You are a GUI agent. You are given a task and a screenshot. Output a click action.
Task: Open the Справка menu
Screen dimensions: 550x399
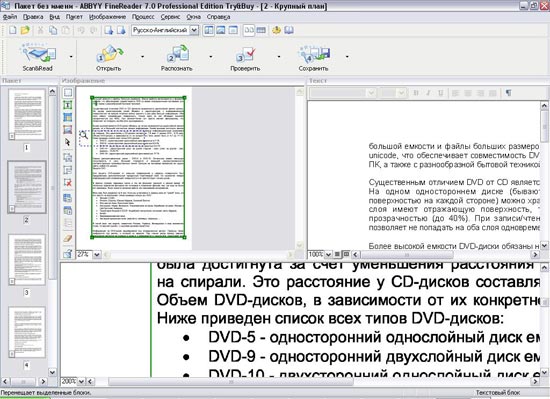[218, 17]
